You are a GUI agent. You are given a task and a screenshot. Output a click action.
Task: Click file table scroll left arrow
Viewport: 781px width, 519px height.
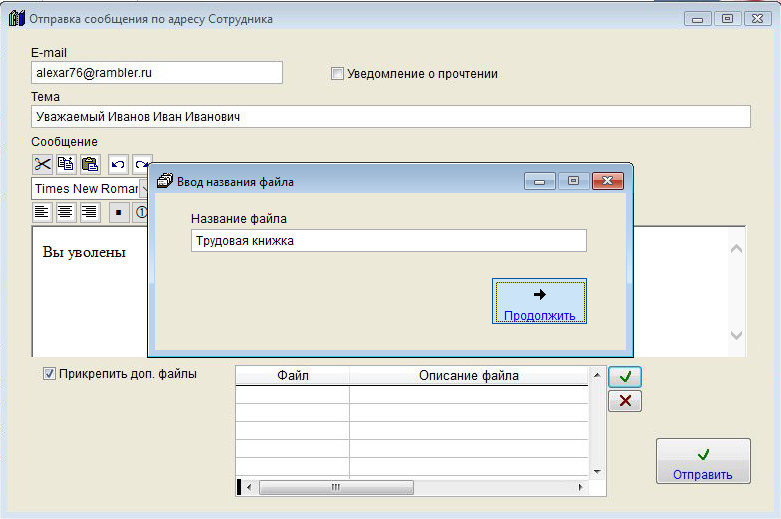point(249,487)
